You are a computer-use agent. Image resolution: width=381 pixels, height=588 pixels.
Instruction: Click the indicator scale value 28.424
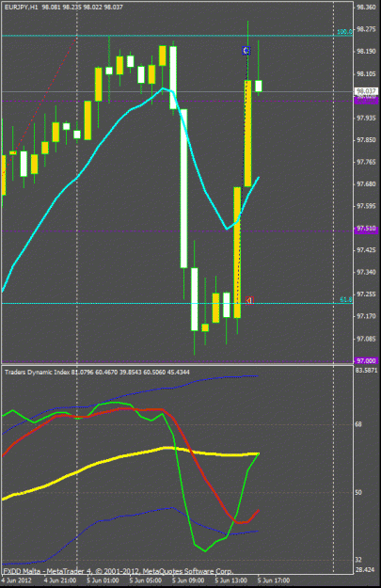click(364, 569)
